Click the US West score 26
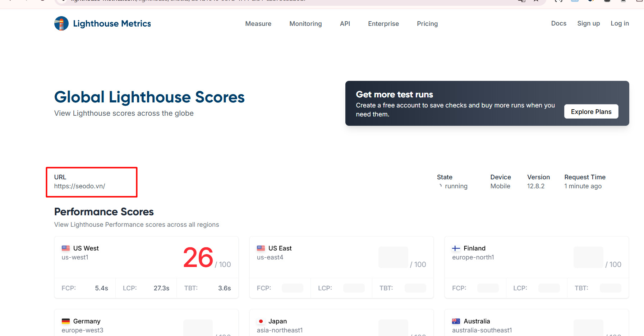Image resolution: width=644 pixels, height=336 pixels. (198, 257)
